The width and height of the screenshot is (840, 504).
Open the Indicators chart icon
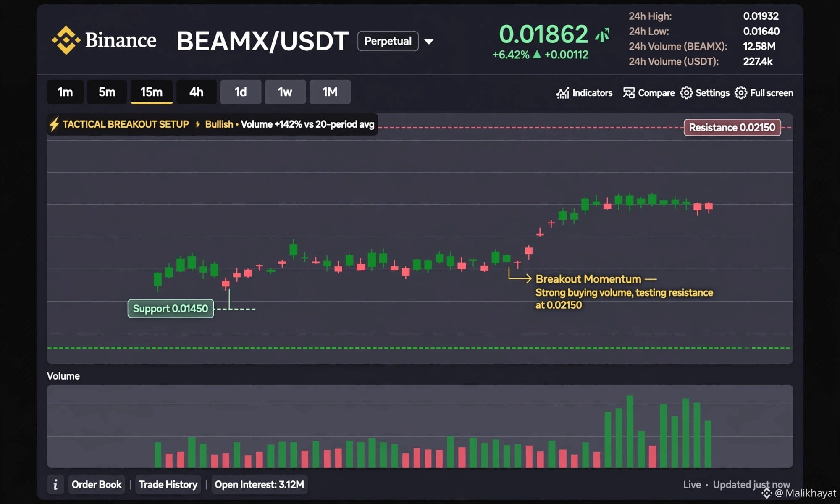pos(563,93)
